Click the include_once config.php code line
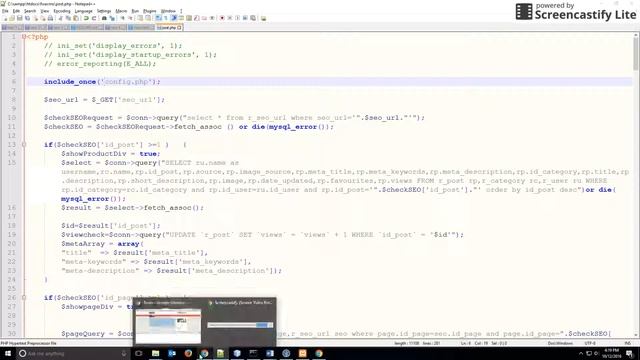Viewport: 640px width, 360px height. [x=102, y=82]
